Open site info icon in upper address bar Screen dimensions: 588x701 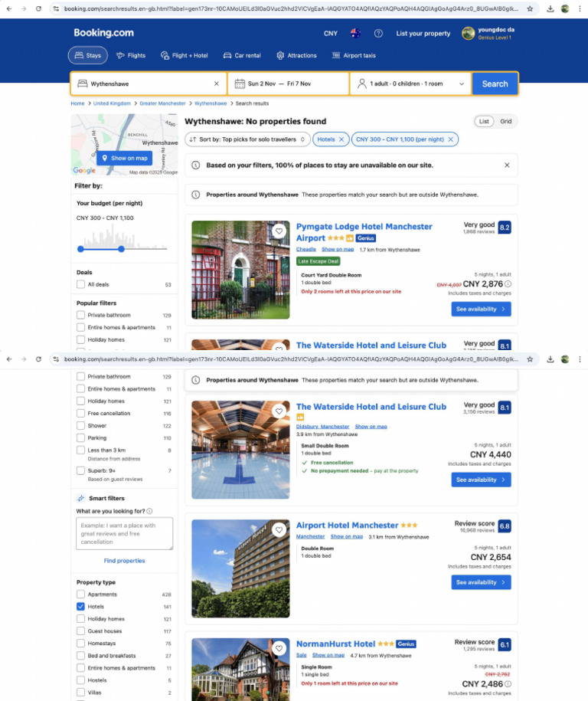coord(56,8)
